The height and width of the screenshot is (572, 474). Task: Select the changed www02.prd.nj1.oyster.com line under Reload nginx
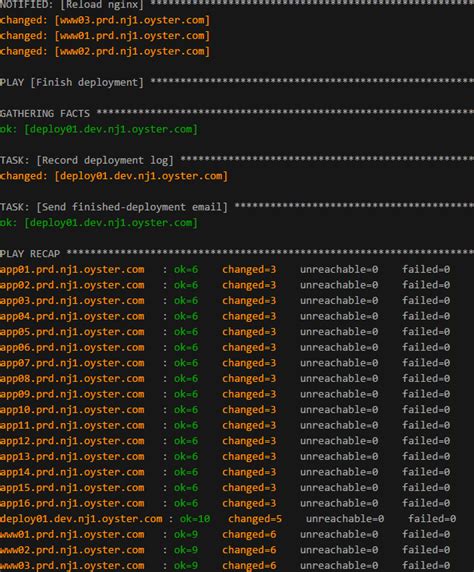105,51
